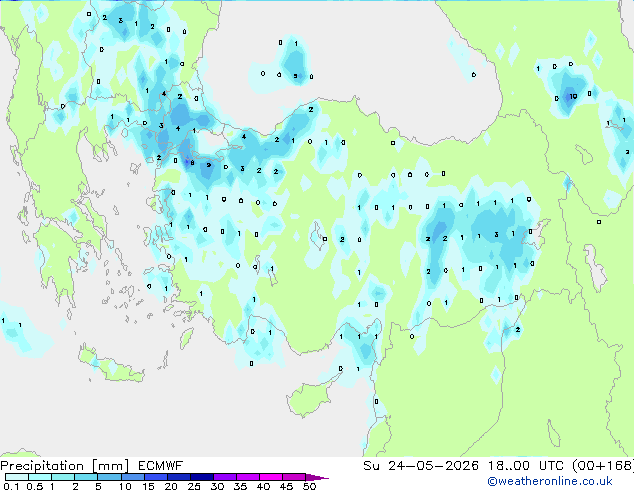Click the 0.5–1 mm legend color box
This screenshot has height=490, width=634.
coord(40,477)
